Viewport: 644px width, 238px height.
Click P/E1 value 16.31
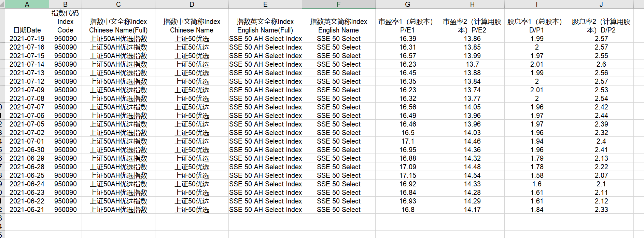pyautogui.click(x=408, y=47)
